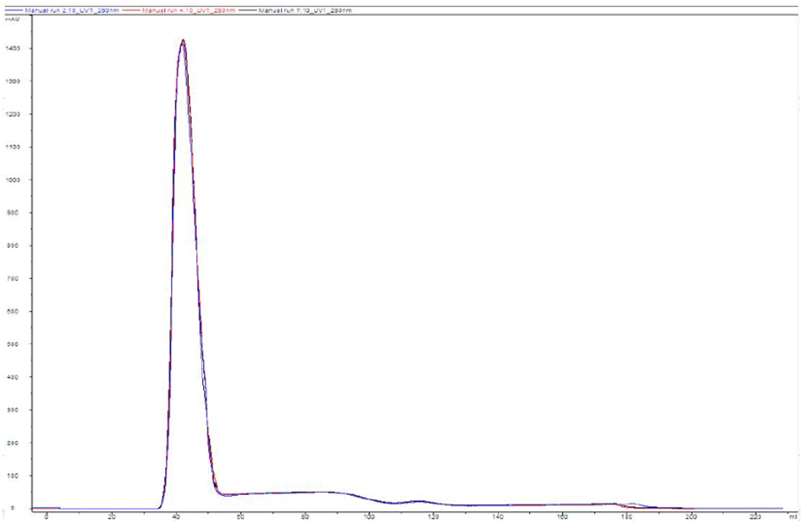Click the apex of the main peak
The image size is (804, 532).
(x=183, y=40)
